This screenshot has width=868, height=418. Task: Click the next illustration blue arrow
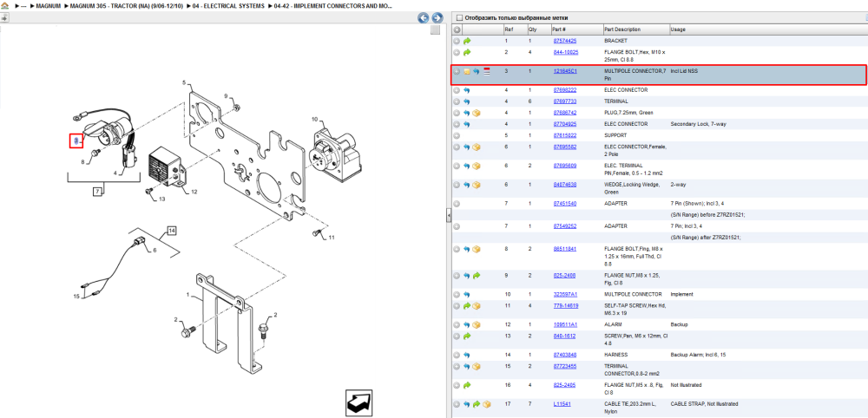(437, 18)
